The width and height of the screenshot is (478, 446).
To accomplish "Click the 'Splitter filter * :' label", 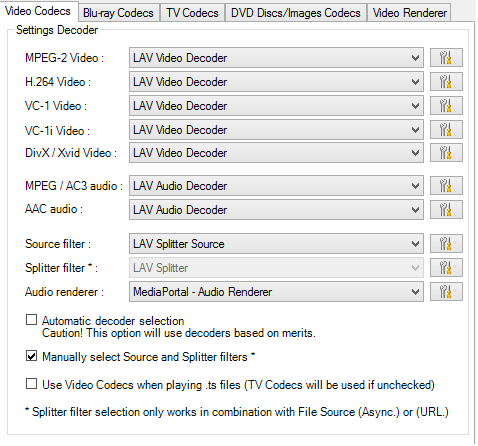I will pos(61,268).
